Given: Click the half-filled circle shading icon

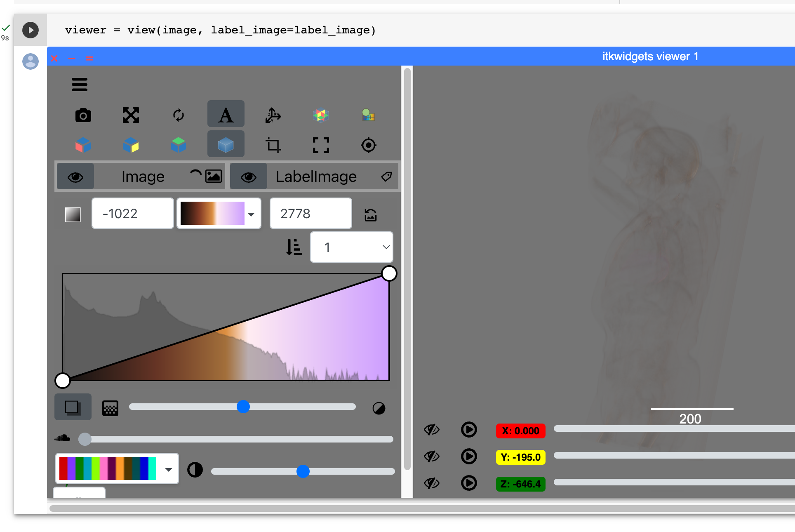Looking at the screenshot, I should [x=379, y=408].
